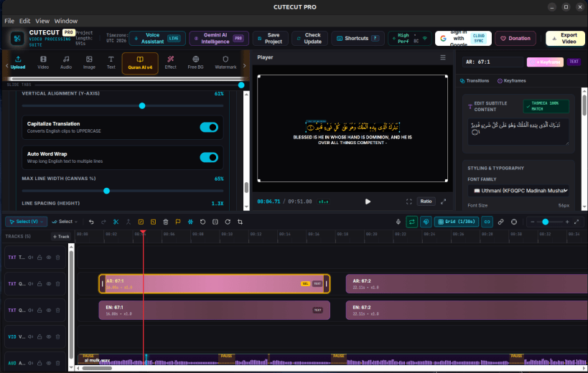Open the Window menu
This screenshot has width=588, height=373.
click(66, 21)
